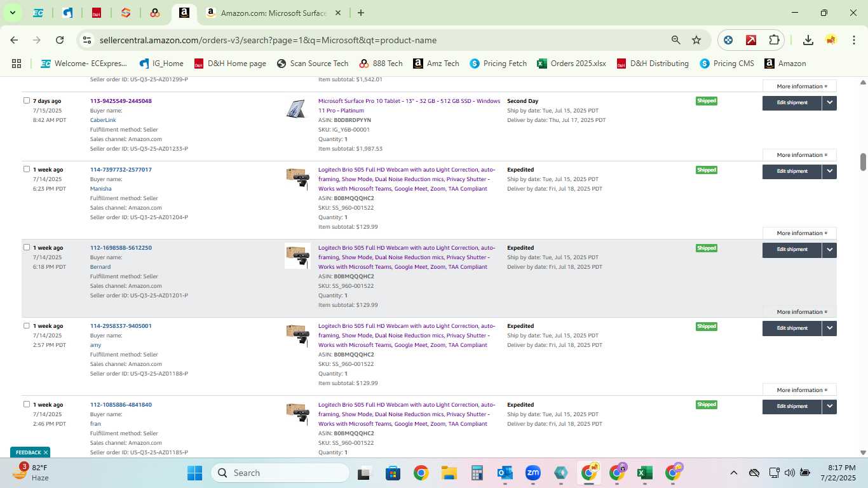Open browser extensions puzzle icon
Viewport: 868px width, 488px height.
[774, 40]
